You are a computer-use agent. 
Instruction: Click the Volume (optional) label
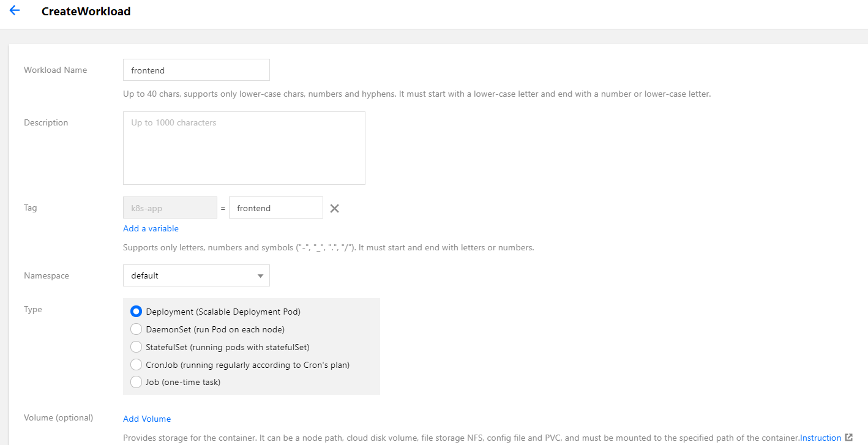[x=58, y=418]
